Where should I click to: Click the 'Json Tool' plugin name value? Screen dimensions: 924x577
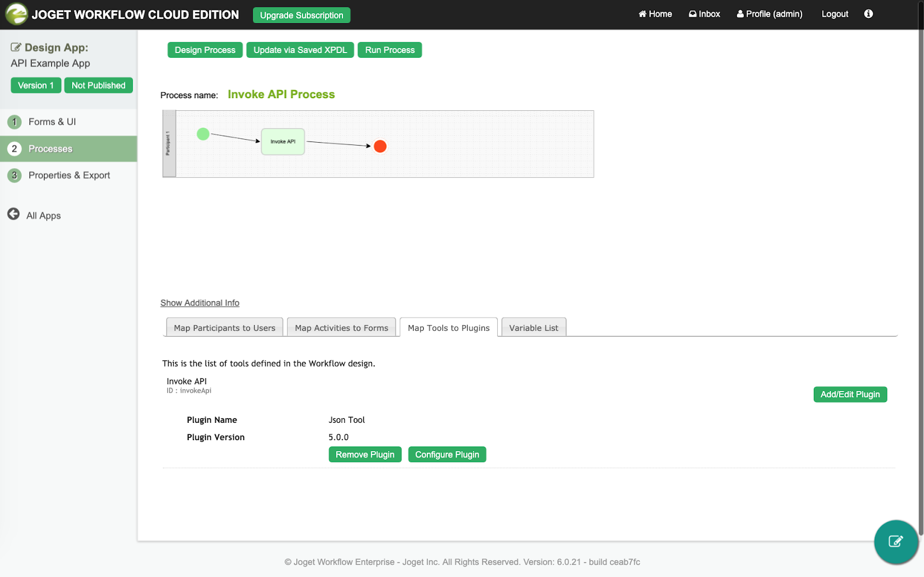(x=346, y=420)
